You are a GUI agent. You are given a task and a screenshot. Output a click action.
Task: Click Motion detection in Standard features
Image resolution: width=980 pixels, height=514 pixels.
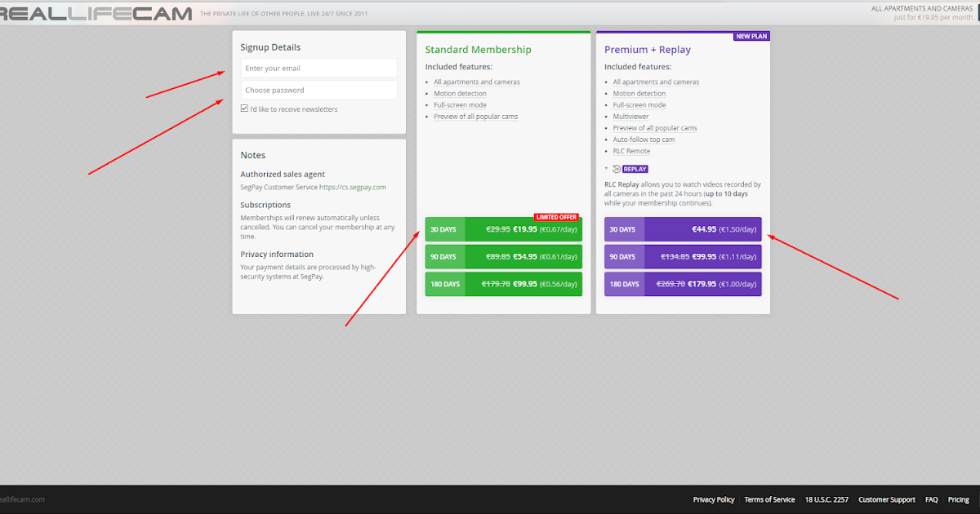pyautogui.click(x=460, y=94)
